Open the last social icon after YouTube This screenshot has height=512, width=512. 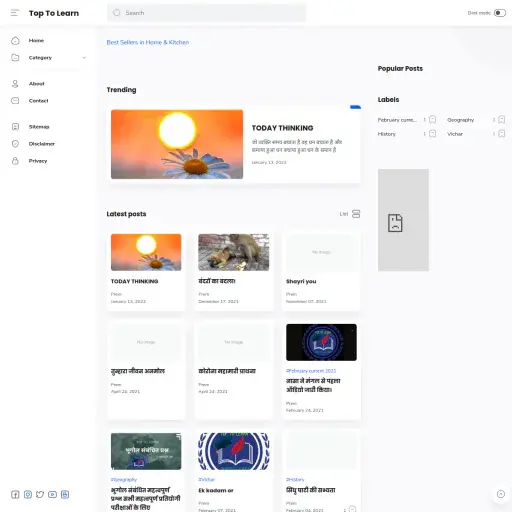click(x=65, y=494)
